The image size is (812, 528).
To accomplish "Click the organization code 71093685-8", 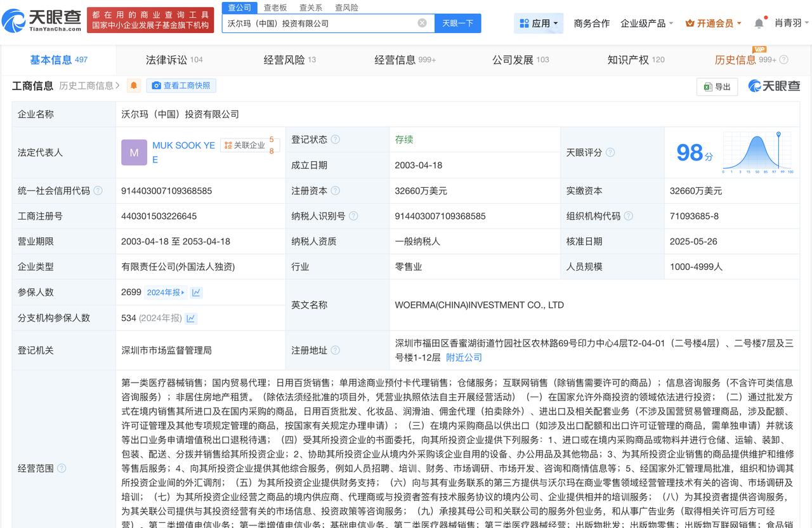I will coord(694,216).
